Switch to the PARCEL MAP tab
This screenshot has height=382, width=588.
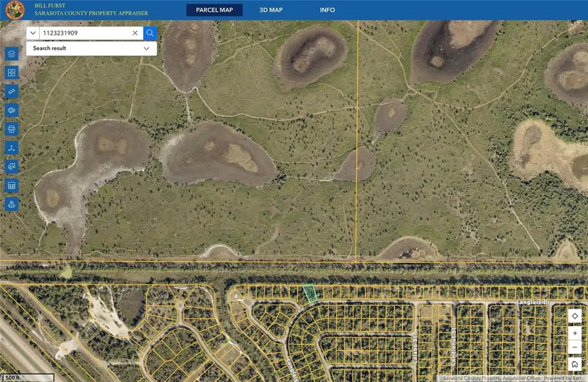point(214,10)
